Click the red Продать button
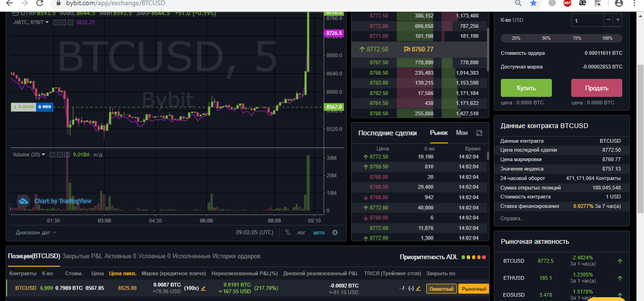The image size is (644, 301). 597,88
